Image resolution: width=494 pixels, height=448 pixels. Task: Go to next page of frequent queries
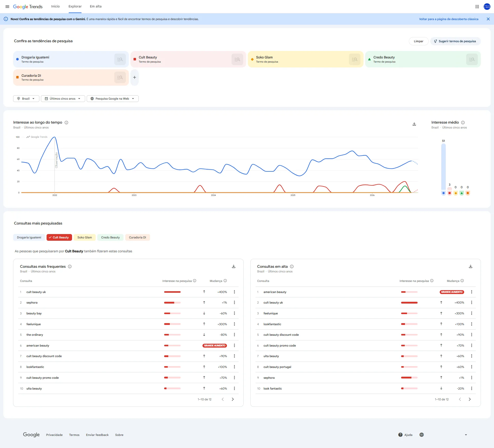[x=233, y=399]
